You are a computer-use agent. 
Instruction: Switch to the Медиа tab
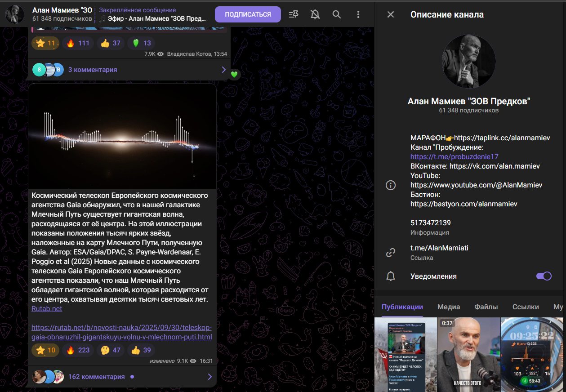coord(448,307)
